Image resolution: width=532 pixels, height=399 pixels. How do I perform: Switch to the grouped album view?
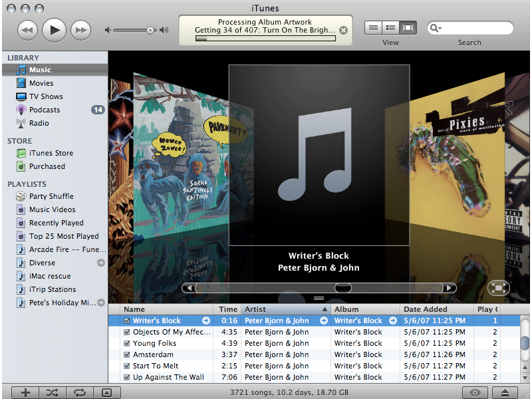[x=390, y=27]
